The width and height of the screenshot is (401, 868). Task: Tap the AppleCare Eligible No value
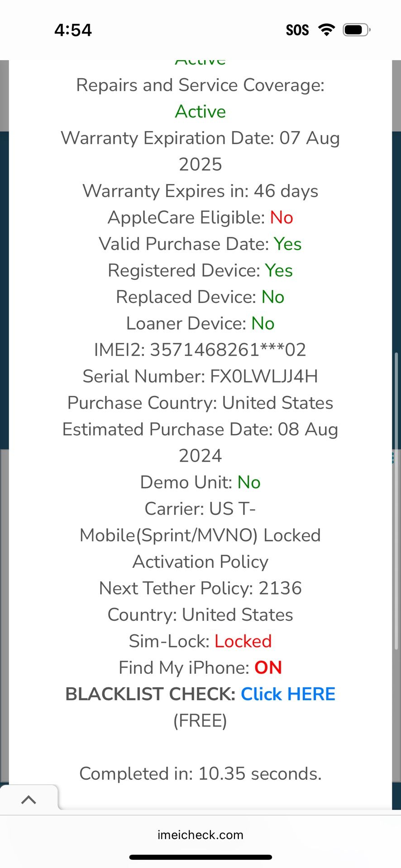point(282,217)
